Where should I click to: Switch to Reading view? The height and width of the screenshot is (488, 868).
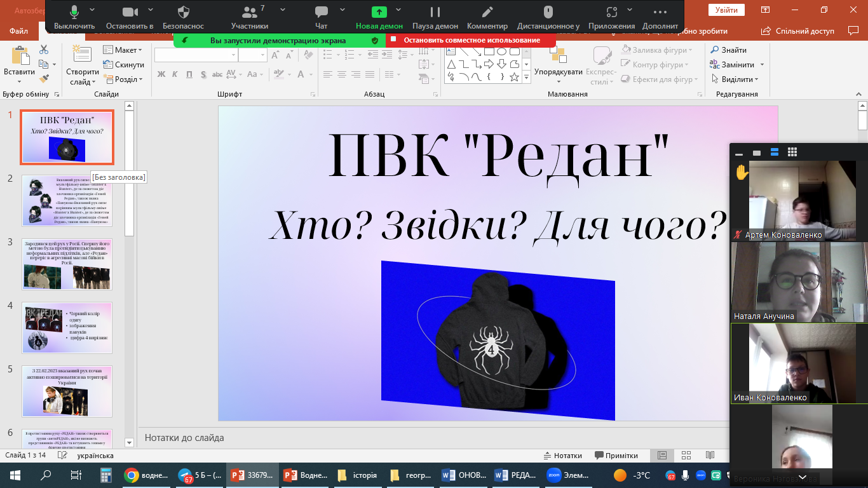point(710,456)
